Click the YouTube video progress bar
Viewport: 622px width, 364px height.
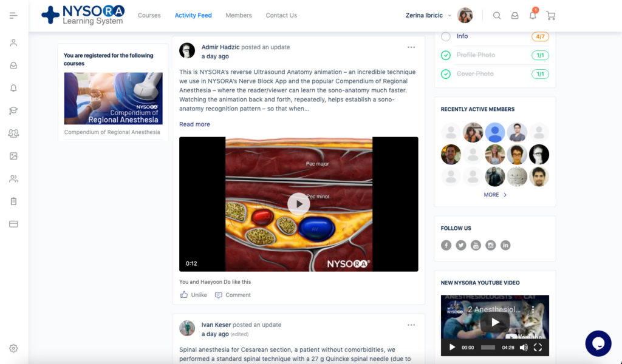click(488, 348)
